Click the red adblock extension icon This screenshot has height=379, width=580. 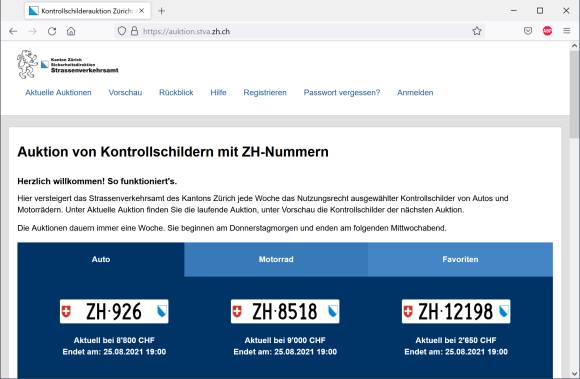pyautogui.click(x=547, y=31)
